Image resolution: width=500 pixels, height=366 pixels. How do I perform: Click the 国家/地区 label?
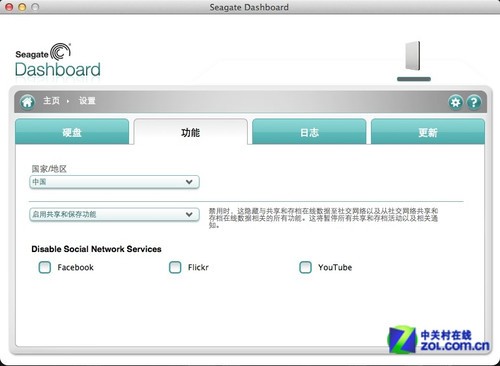pos(49,169)
